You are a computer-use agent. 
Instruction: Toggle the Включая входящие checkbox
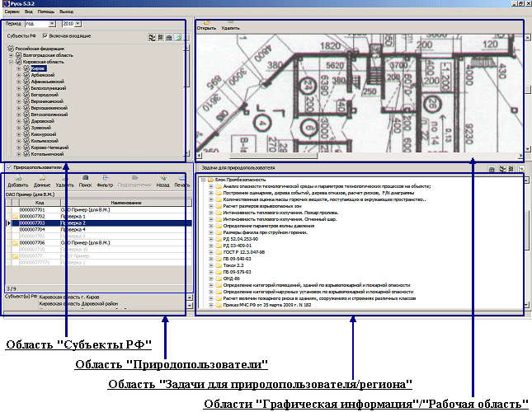pos(45,37)
